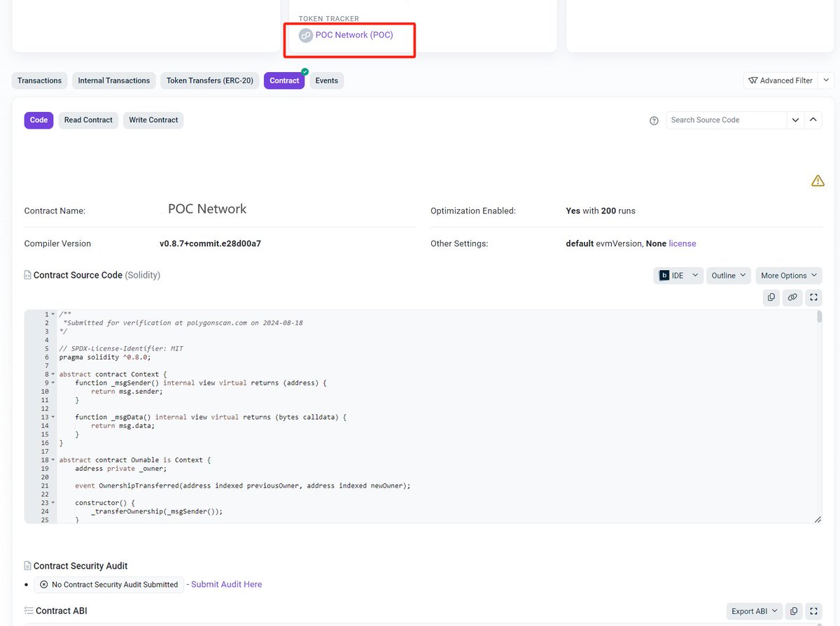Expand the dropdown next to Advanced Filter
Image resolution: width=840 pixels, height=626 pixels.
[x=826, y=80]
